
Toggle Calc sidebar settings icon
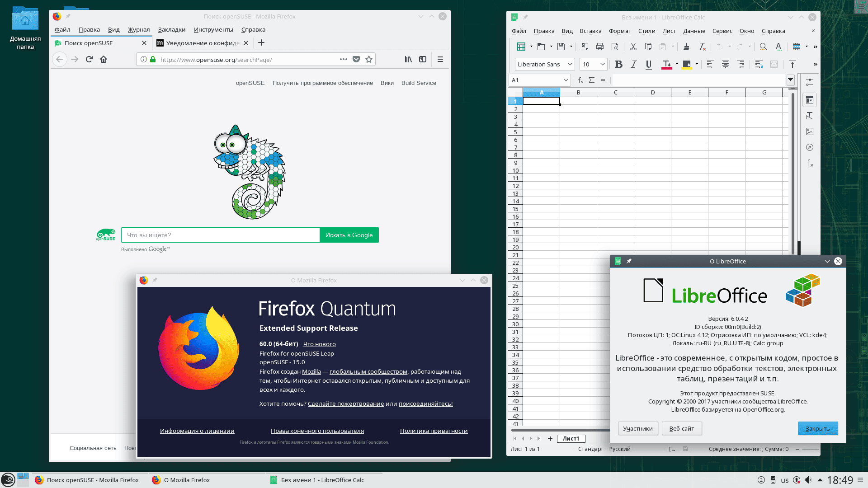810,82
